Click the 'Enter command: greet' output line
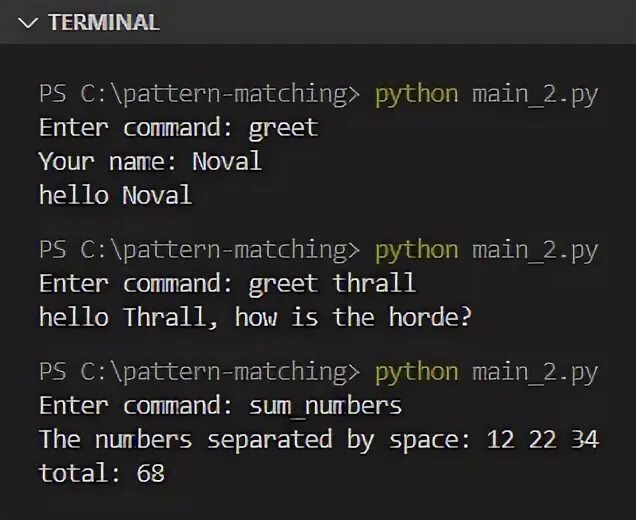The image size is (636, 520). (178, 128)
